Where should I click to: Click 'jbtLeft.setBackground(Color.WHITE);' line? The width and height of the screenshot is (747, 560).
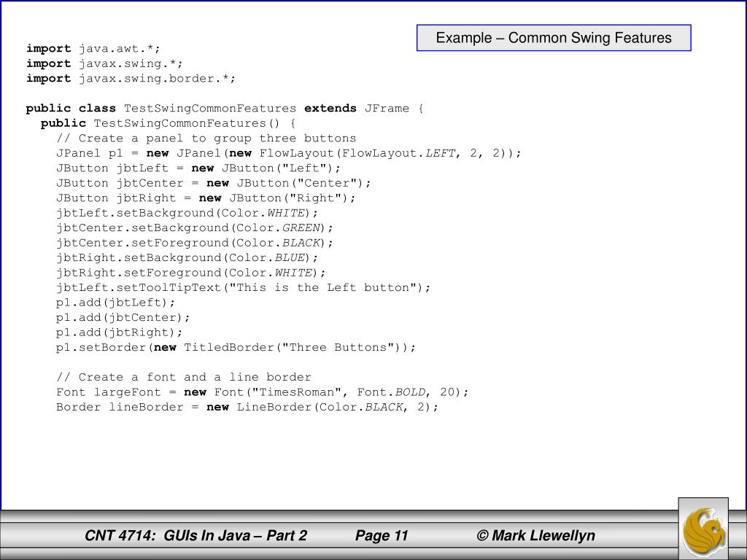click(x=187, y=214)
